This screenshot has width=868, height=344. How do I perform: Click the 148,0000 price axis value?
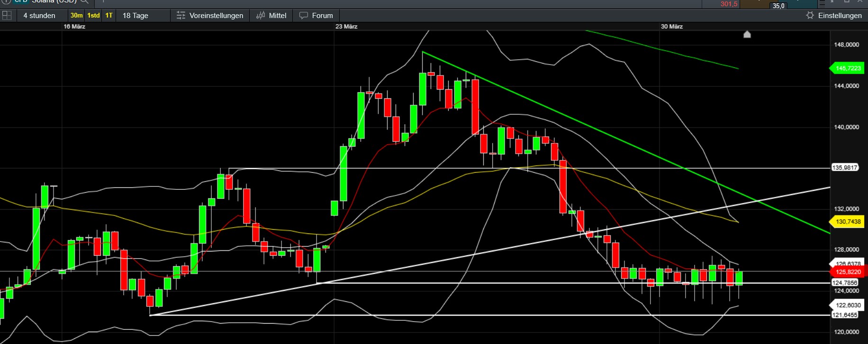pyautogui.click(x=846, y=45)
